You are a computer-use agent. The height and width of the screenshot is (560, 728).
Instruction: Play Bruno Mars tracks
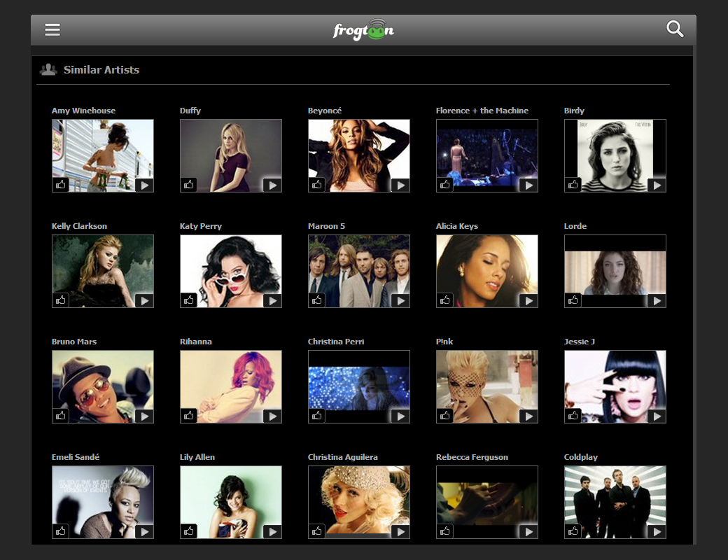(x=143, y=416)
